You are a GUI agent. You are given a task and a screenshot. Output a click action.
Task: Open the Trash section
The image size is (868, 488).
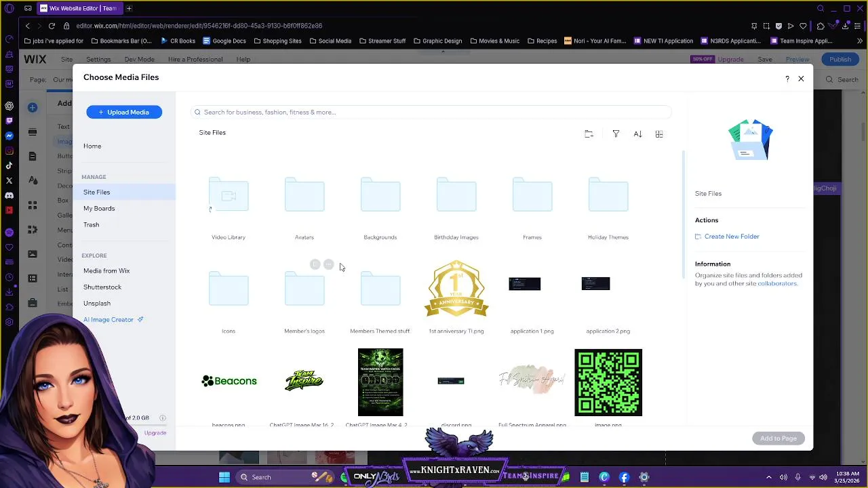pyautogui.click(x=91, y=224)
